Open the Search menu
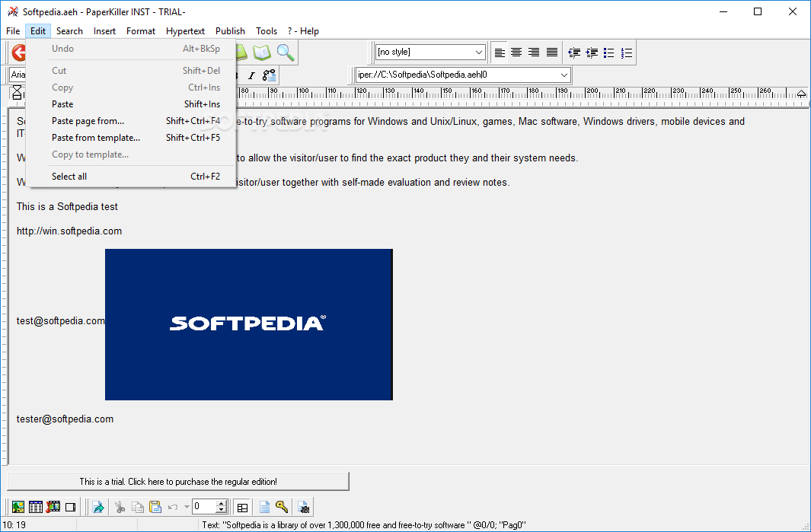811x532 pixels. click(x=69, y=31)
